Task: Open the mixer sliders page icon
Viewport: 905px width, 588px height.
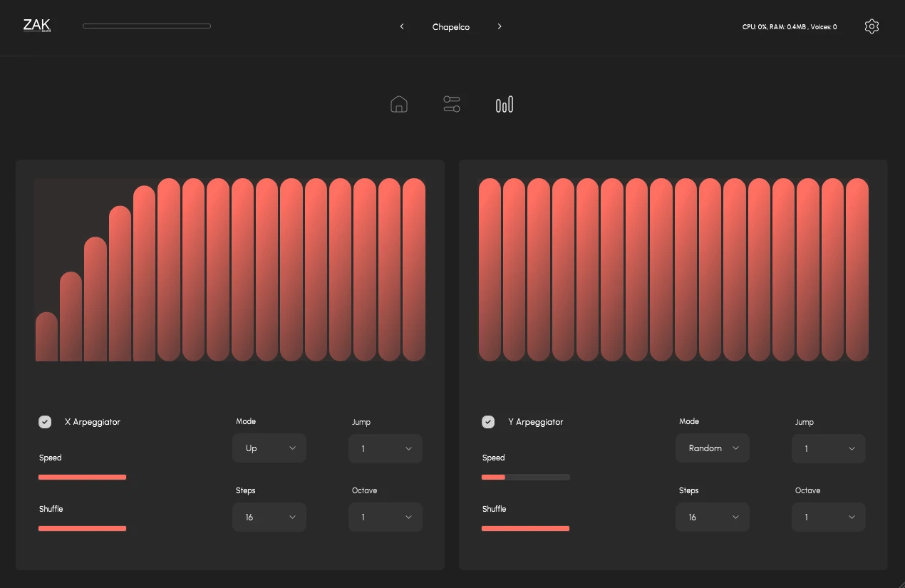Action: pos(452,104)
